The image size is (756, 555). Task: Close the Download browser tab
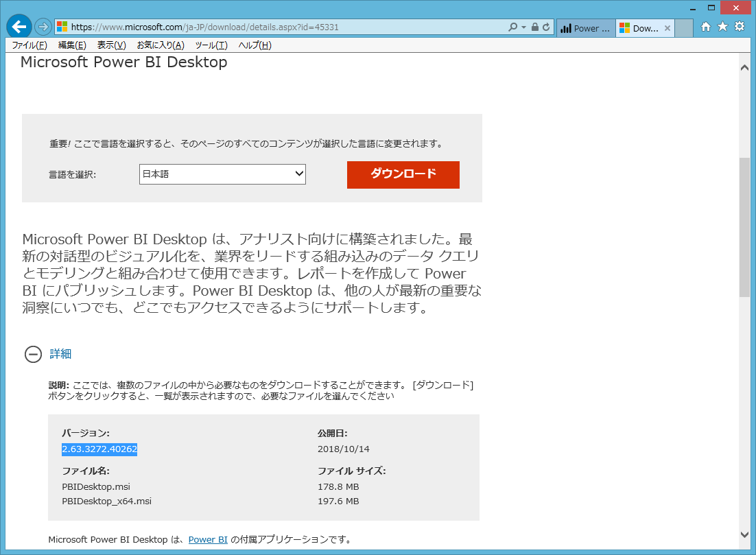(x=668, y=28)
